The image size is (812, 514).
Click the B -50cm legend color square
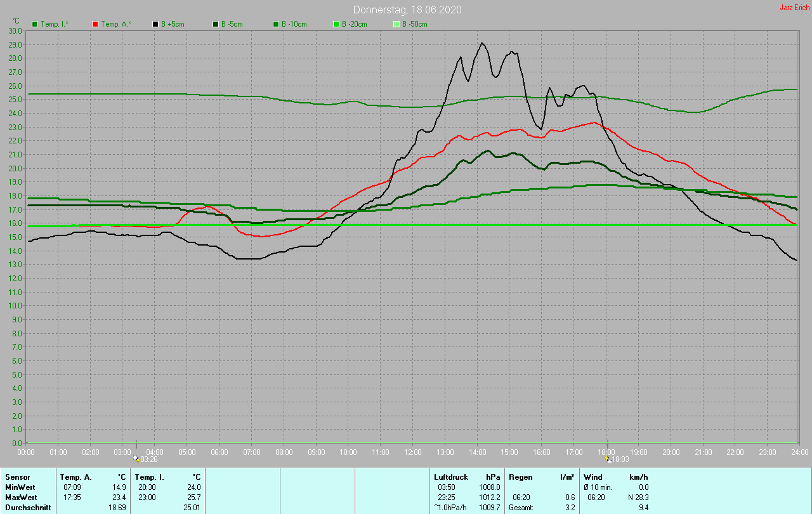tap(396, 24)
